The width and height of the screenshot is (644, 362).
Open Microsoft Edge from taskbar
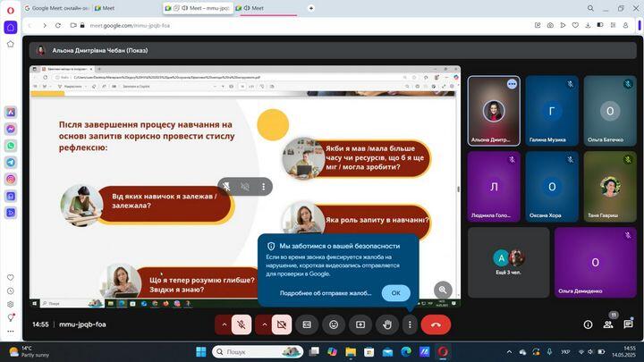(x=406, y=352)
